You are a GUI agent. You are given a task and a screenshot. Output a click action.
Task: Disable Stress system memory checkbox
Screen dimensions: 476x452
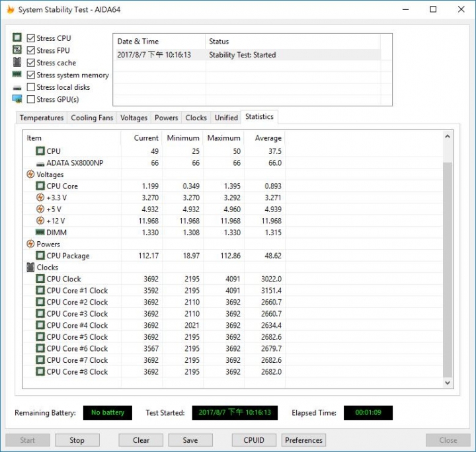30,75
